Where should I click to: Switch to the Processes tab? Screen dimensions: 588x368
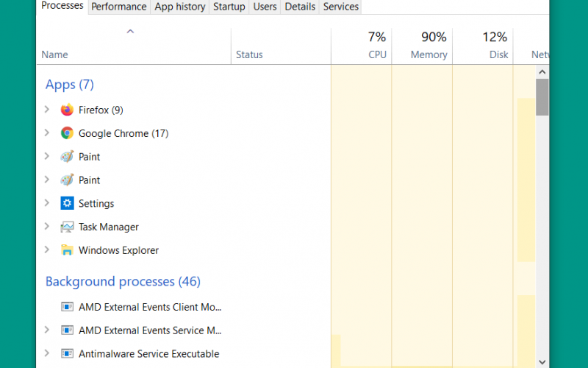[62, 7]
